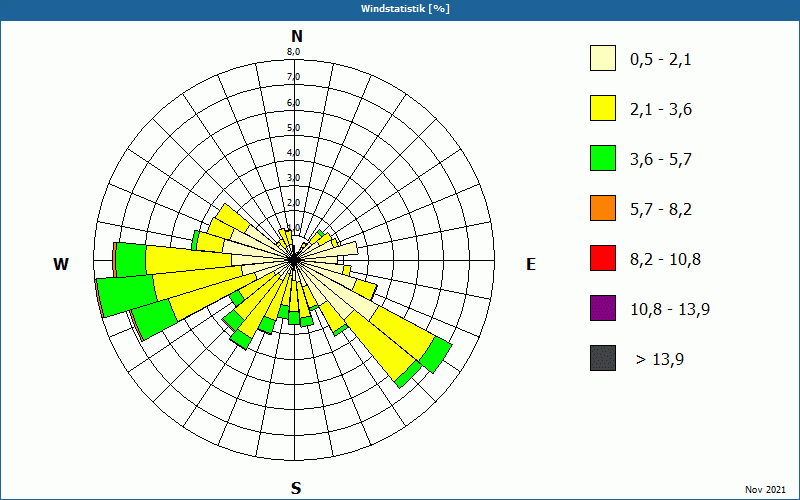Click the red 8,2 - 10,8 legend swatch
This screenshot has height=500, width=800.
pyautogui.click(x=603, y=258)
